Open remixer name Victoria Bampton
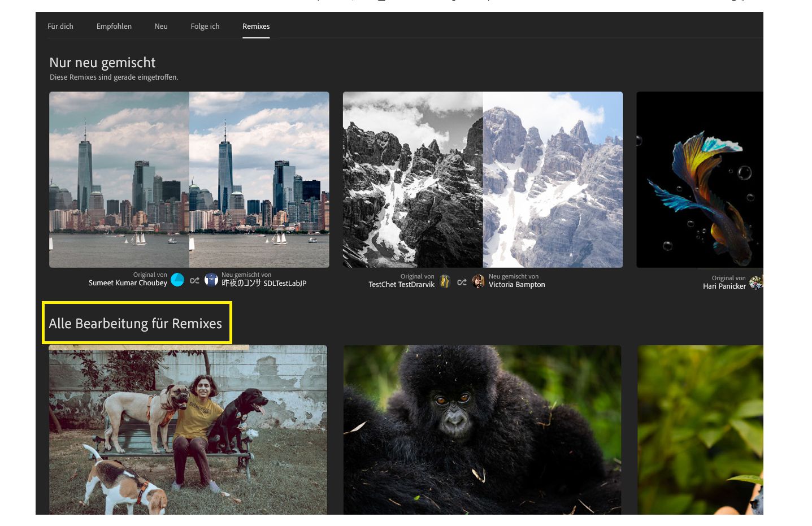This screenshot has height=526, width=812. point(517,285)
